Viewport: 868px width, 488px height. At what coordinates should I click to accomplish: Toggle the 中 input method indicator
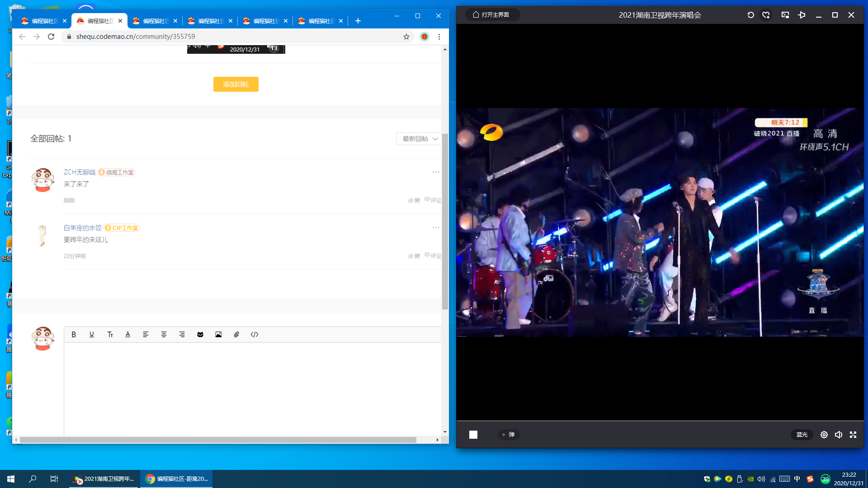(x=797, y=479)
